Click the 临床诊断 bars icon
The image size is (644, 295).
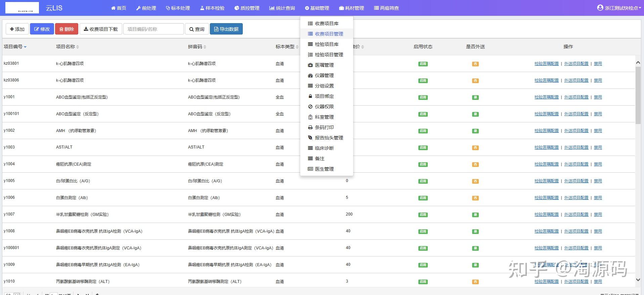[x=310, y=148]
